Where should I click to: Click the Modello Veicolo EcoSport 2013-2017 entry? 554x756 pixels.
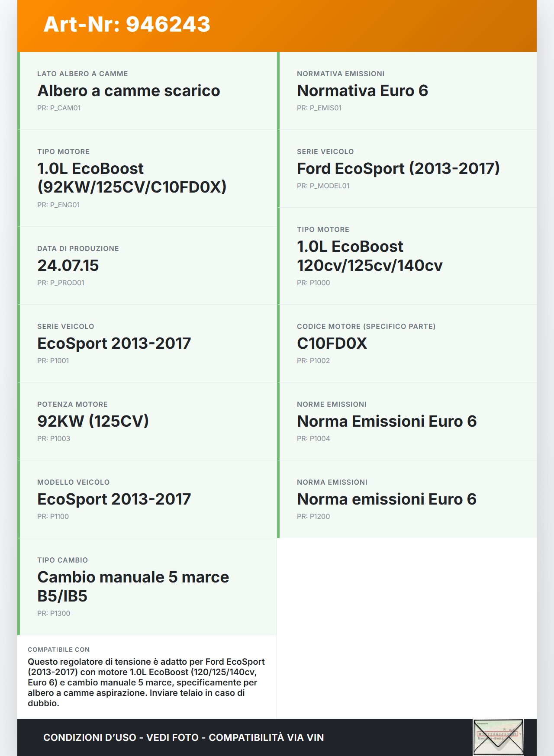pyautogui.click(x=114, y=499)
